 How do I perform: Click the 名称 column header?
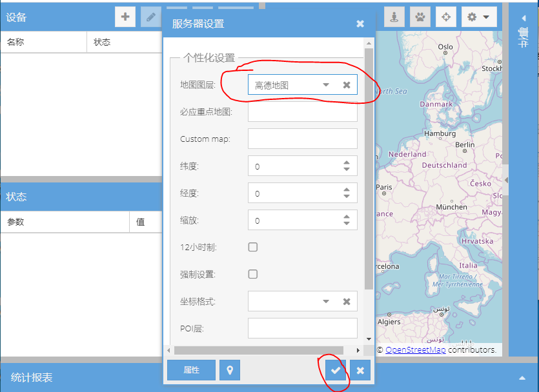click(43, 42)
